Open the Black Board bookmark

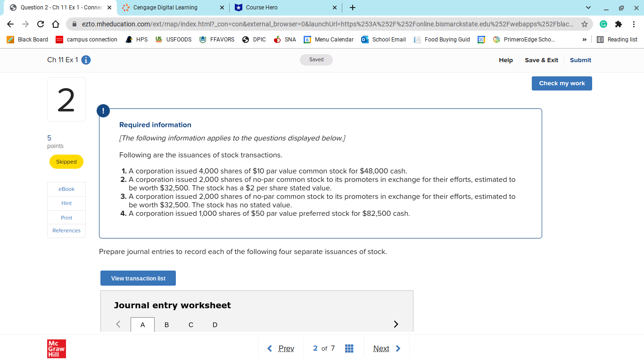27,40
